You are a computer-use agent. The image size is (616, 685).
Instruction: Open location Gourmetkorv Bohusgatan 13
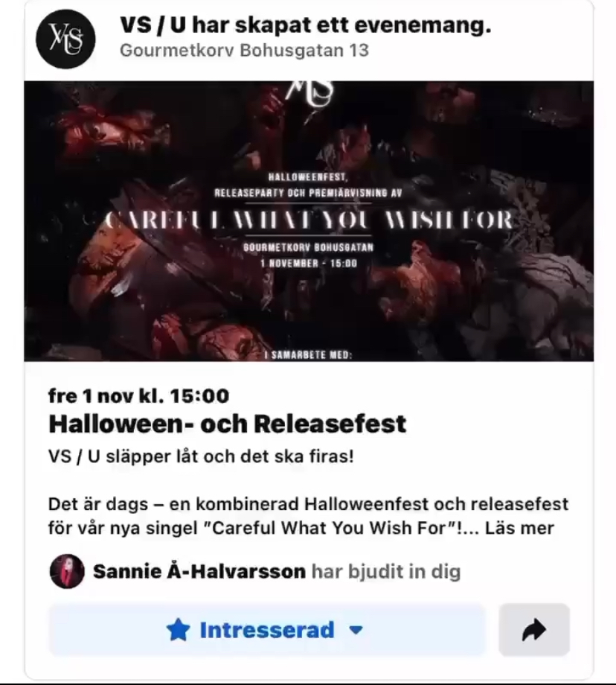pos(245,50)
